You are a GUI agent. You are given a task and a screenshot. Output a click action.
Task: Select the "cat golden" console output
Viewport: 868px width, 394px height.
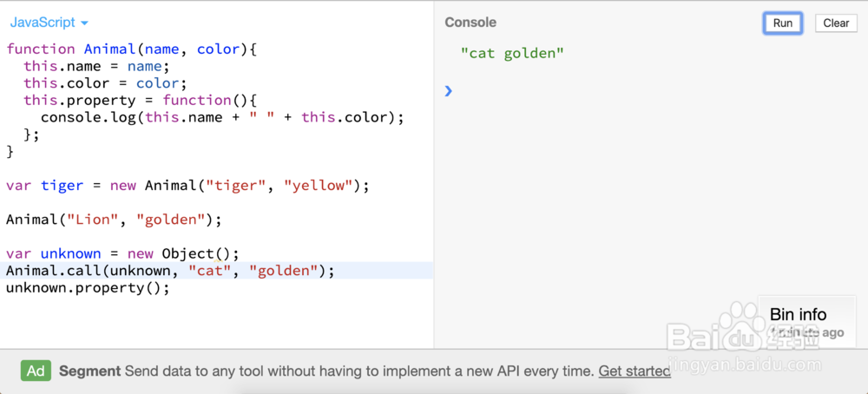pyautogui.click(x=512, y=54)
